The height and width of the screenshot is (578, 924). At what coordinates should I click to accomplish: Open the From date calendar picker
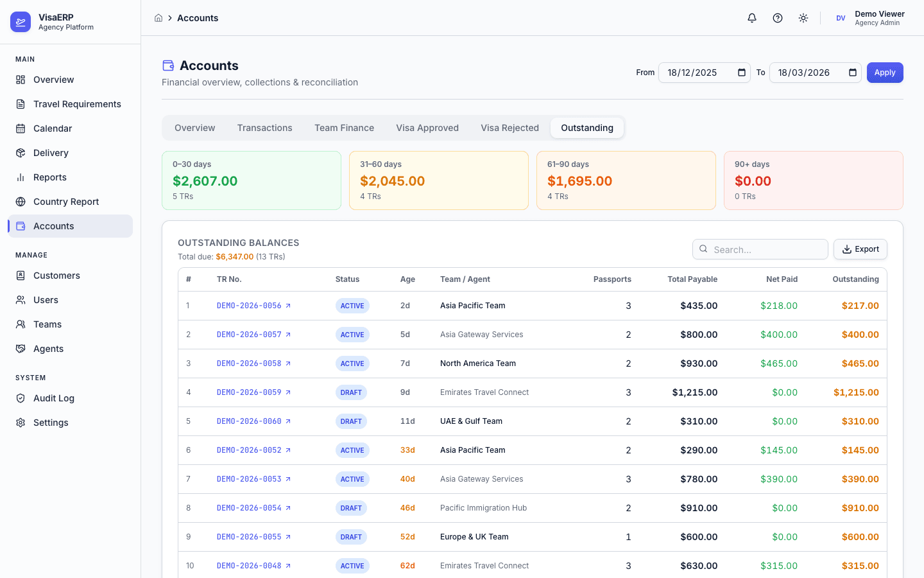741,73
